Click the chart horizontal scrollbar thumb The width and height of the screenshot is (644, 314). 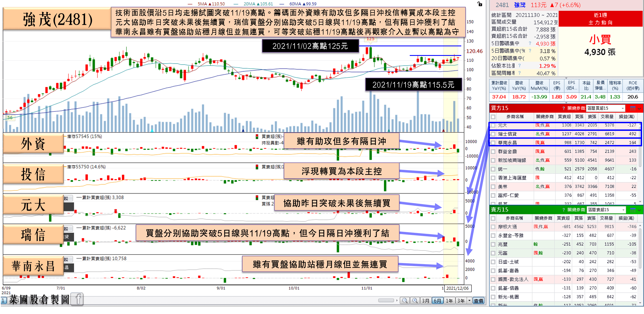(386, 300)
